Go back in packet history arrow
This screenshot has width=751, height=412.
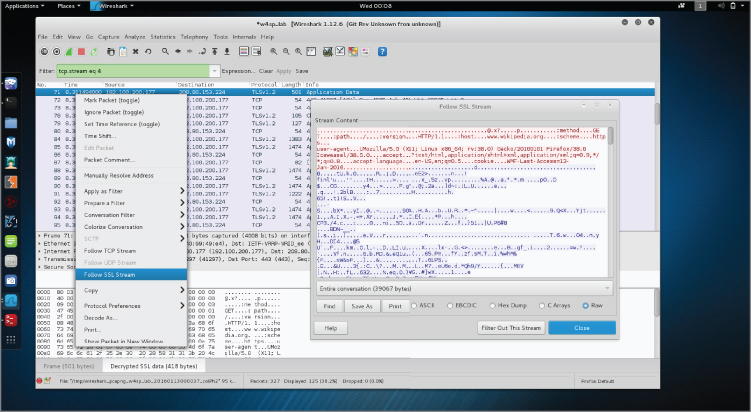[x=178, y=52]
